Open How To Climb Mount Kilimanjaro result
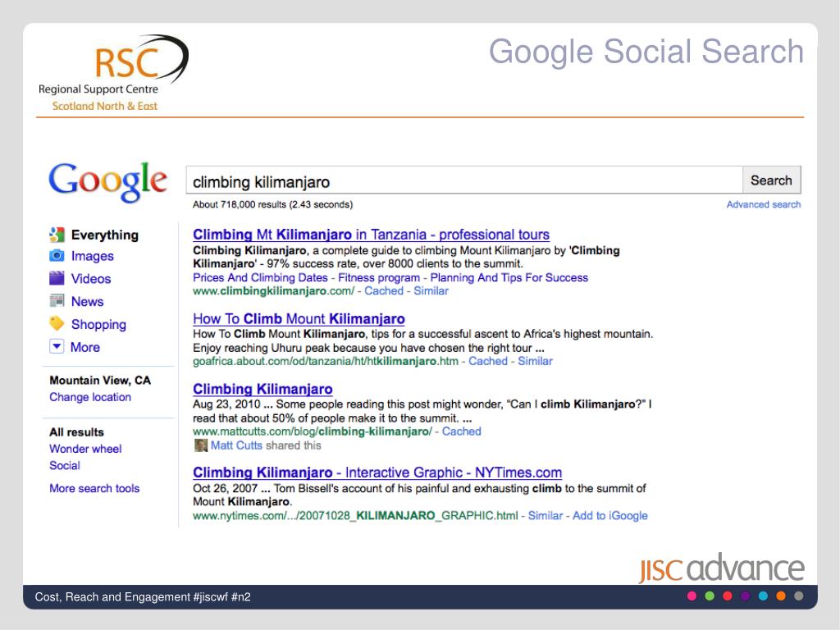 (x=299, y=319)
